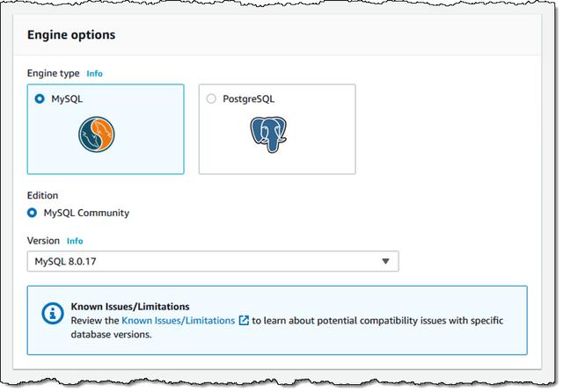
Task: Click the Version field label
Action: (44, 241)
